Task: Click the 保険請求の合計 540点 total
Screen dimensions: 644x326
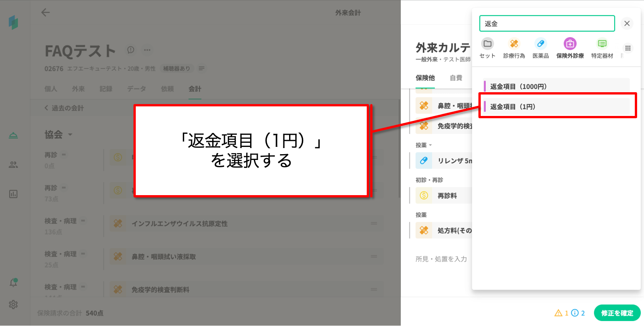Action: click(70, 313)
